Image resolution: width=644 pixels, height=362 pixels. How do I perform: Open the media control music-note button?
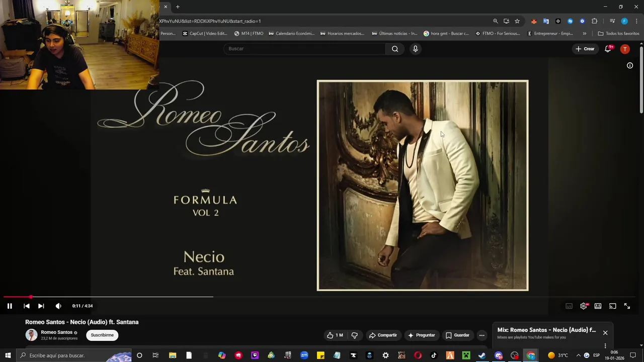pos(612,21)
